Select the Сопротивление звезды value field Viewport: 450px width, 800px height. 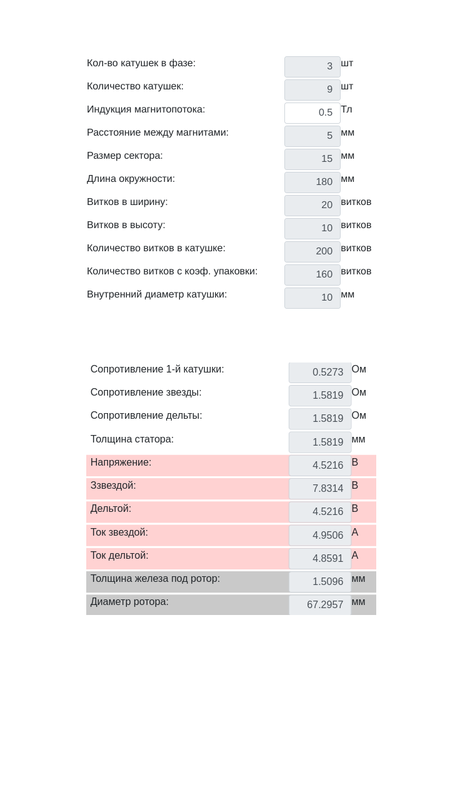[x=320, y=395]
